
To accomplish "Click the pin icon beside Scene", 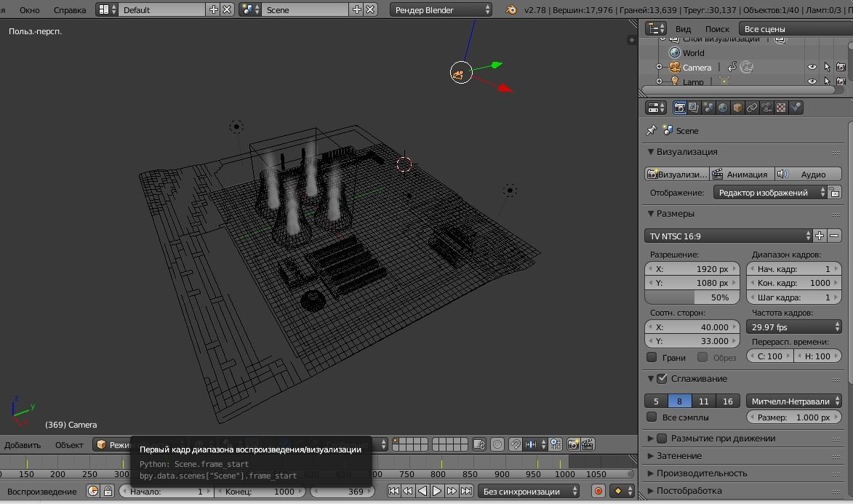I will point(651,131).
